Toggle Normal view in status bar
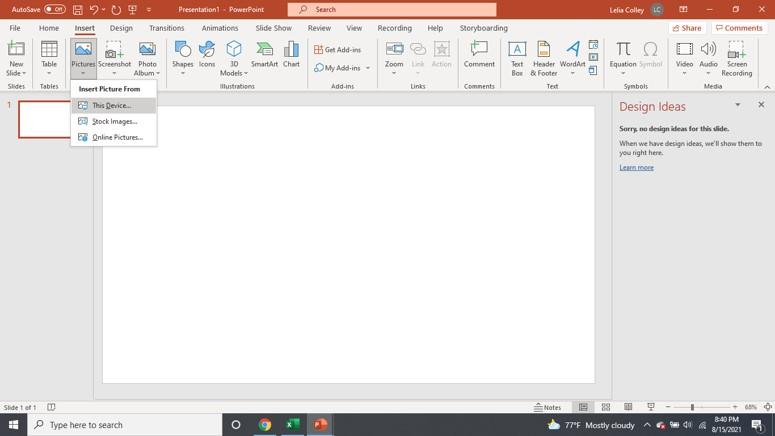 pos(583,407)
